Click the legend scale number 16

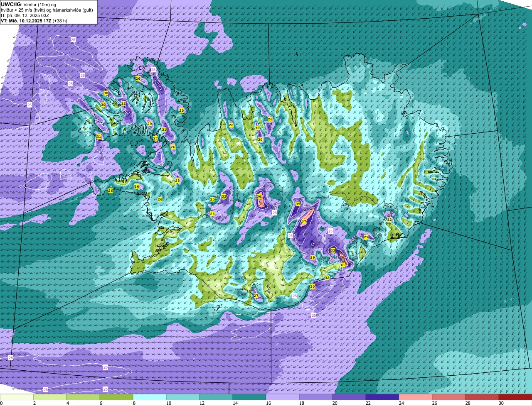click(x=268, y=403)
